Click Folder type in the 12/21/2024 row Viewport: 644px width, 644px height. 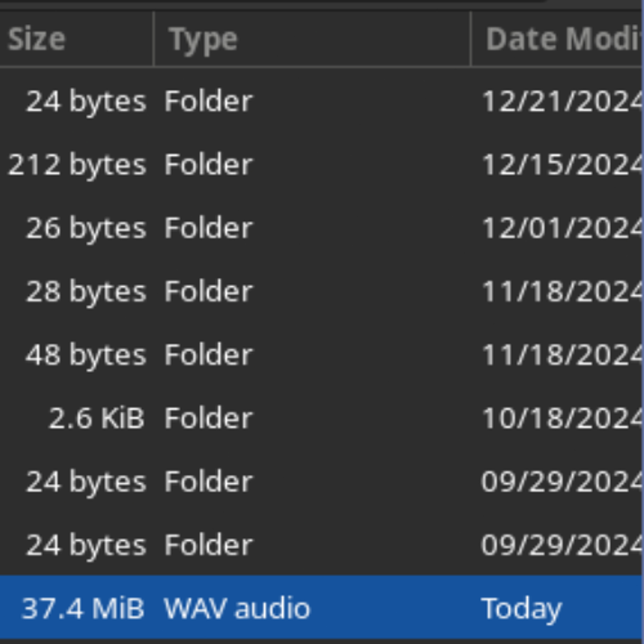[209, 101]
